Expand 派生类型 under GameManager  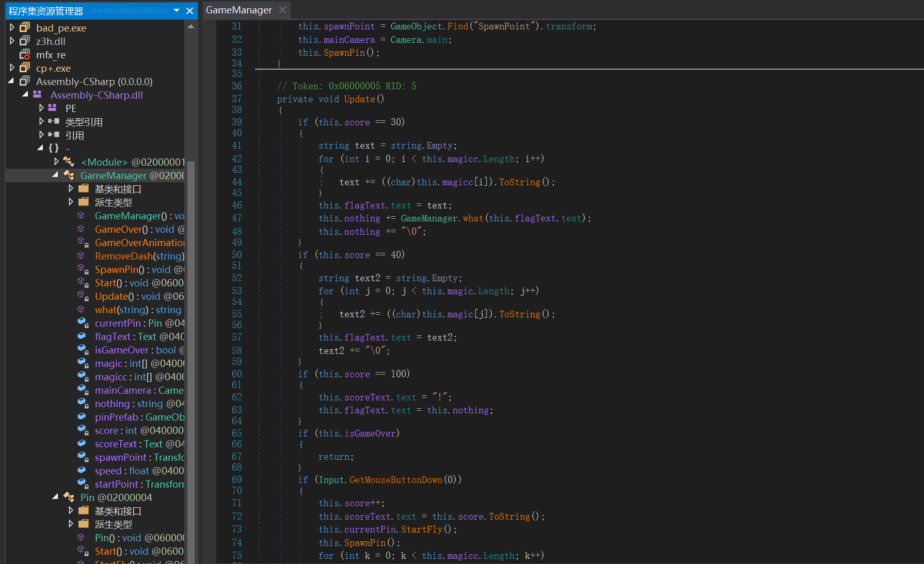71,202
